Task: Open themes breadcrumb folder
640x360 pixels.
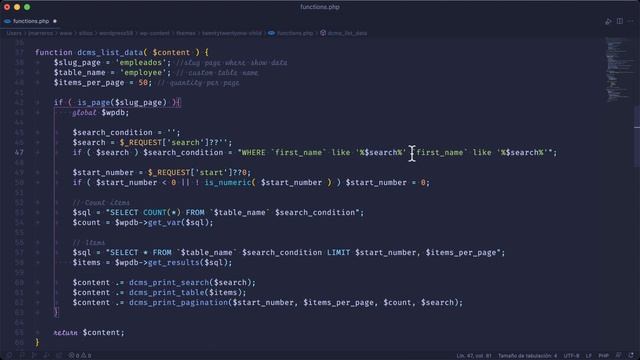Action: [186, 33]
